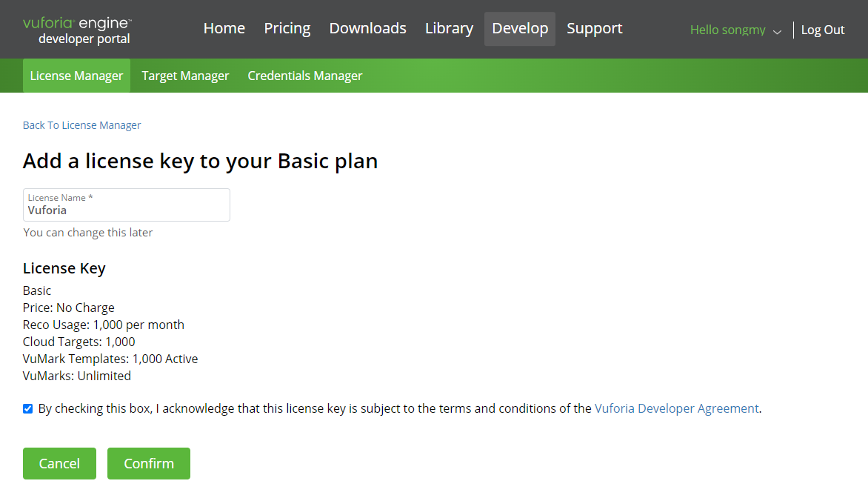Click the 'Cloud Targets: 1,000' line
Viewport: 868px width, 498px height.
click(79, 342)
